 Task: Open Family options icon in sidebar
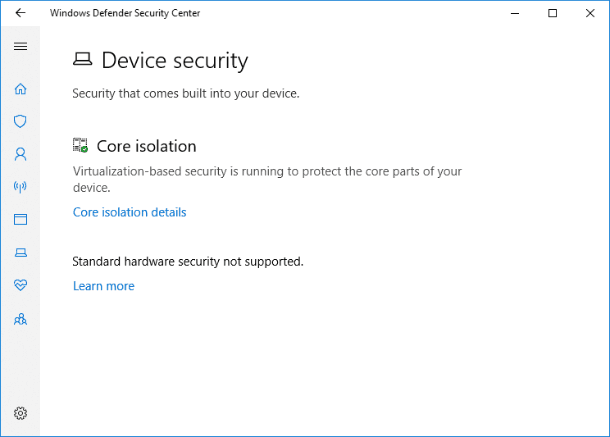tap(20, 319)
